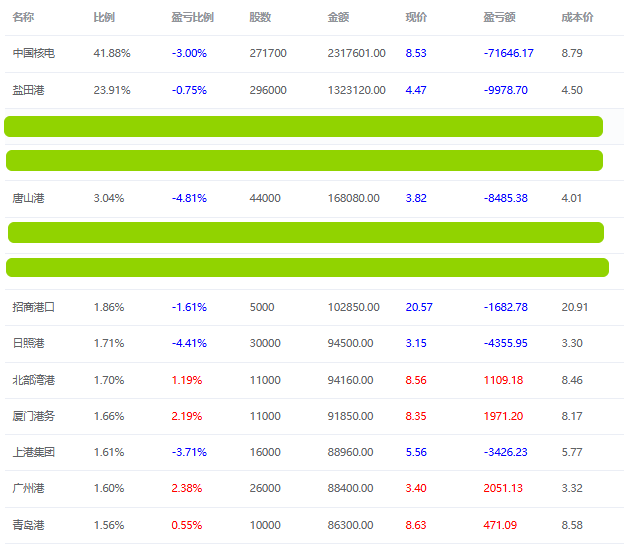Screen dimensions: 624x544
Task: Click the share count 26000
Action: 265,488
